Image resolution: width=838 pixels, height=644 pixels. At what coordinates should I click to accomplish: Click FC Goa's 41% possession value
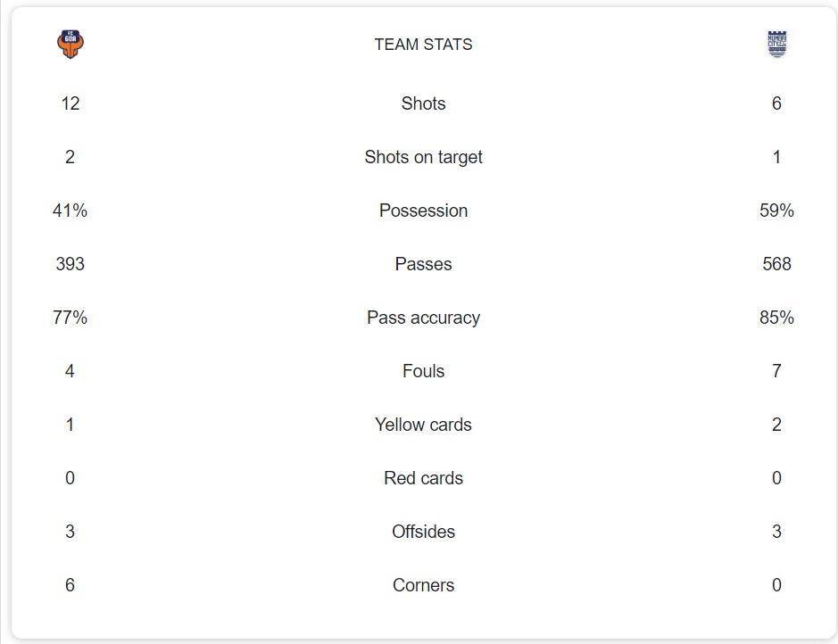(71, 211)
